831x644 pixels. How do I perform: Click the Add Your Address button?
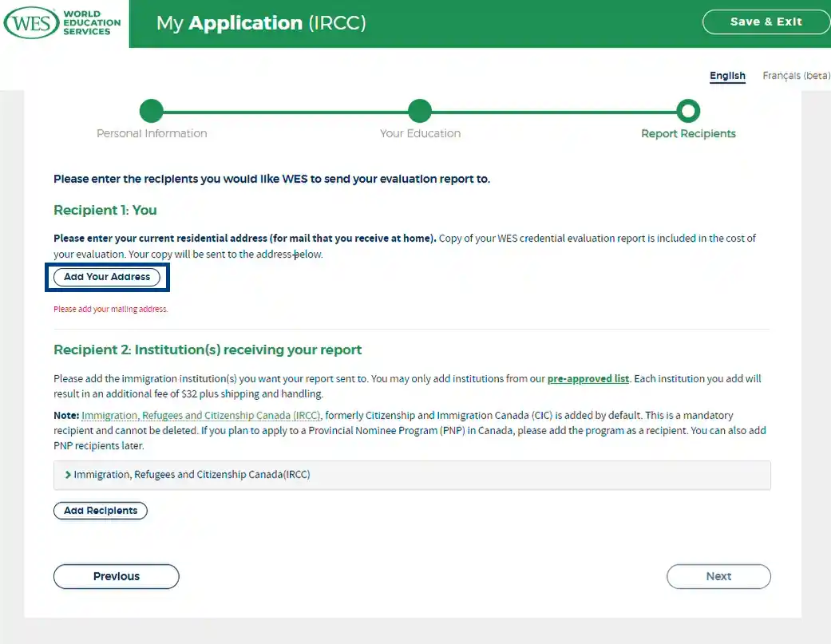coord(107,277)
